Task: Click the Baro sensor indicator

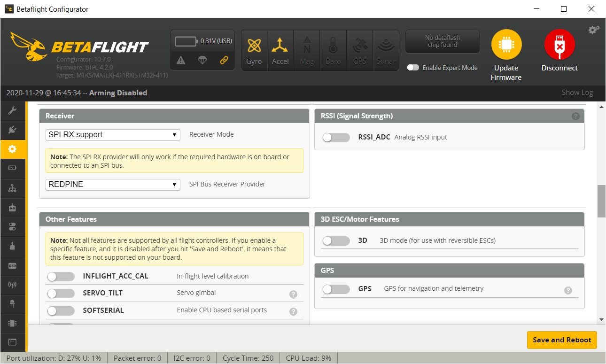Action: (333, 51)
